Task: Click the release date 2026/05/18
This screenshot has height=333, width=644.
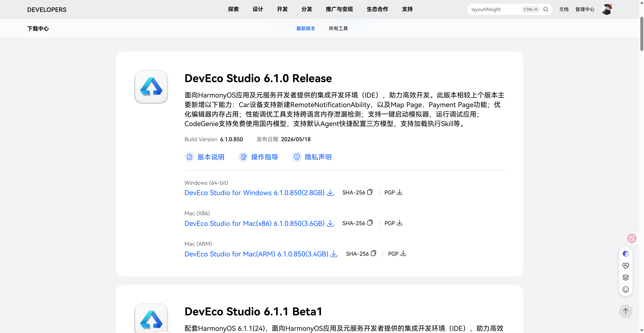Action: (x=296, y=139)
